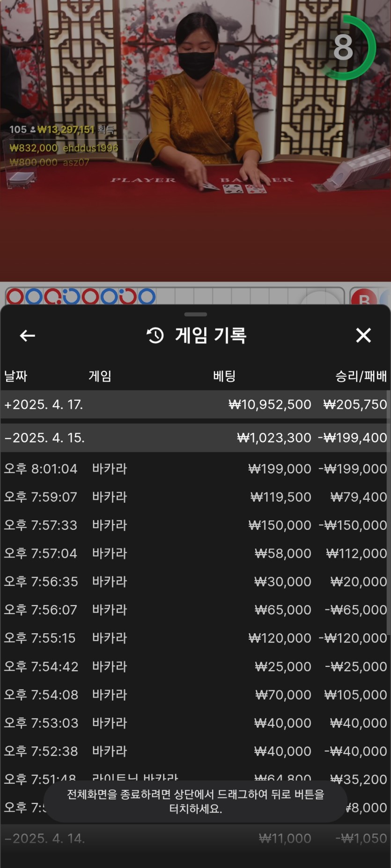Open the 오후 7:59:07 baccarat record
The height and width of the screenshot is (868, 391).
coord(195,497)
